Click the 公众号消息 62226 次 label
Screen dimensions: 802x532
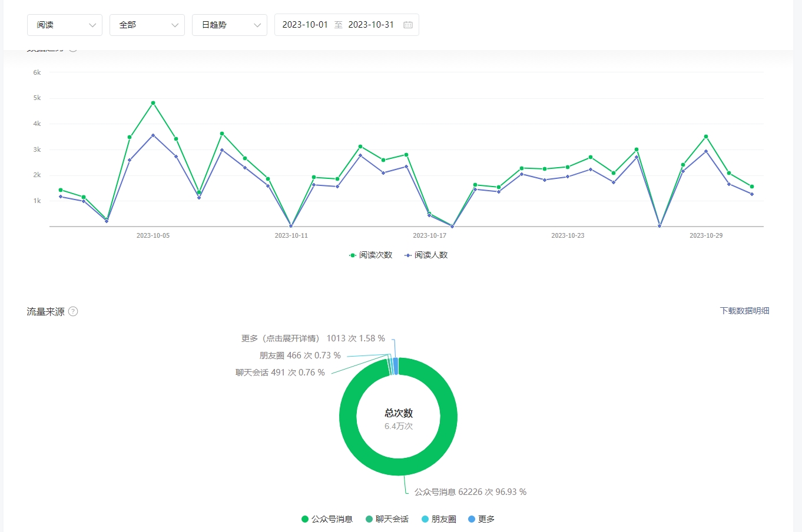470,492
